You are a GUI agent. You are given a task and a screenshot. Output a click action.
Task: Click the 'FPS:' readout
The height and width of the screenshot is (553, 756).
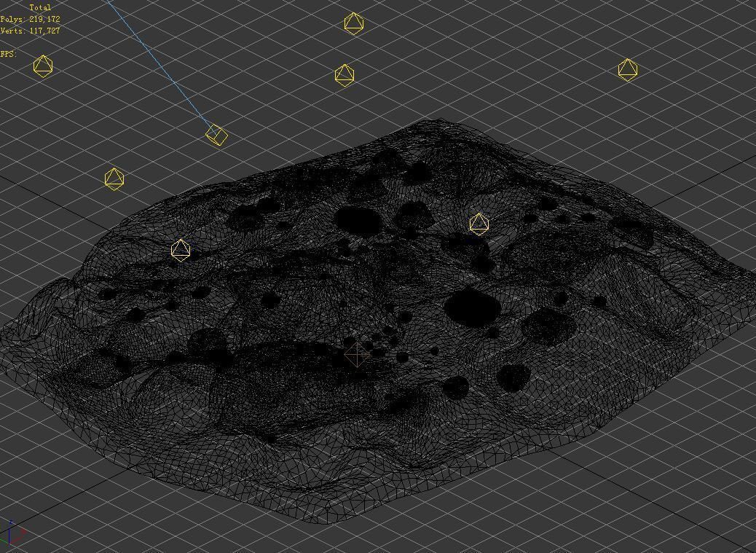(x=8, y=54)
